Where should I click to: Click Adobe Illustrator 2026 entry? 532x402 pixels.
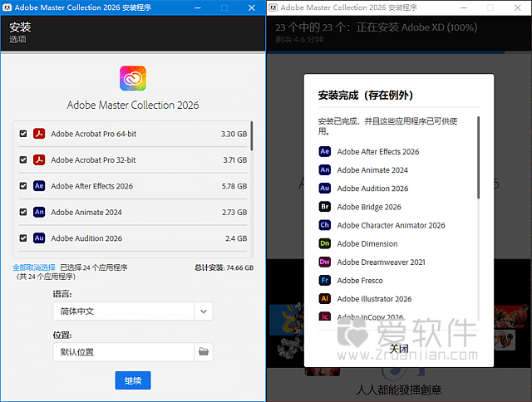point(374,299)
